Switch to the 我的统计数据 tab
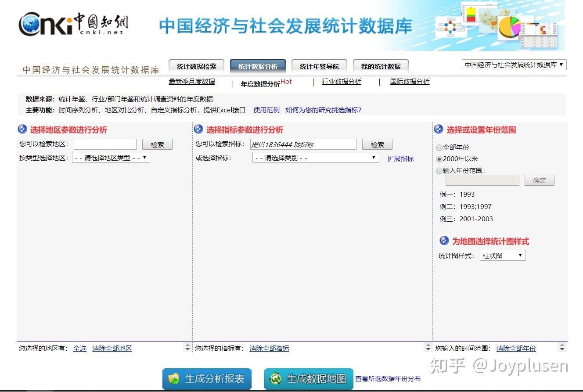The width and height of the screenshot is (583, 392). coord(381,67)
